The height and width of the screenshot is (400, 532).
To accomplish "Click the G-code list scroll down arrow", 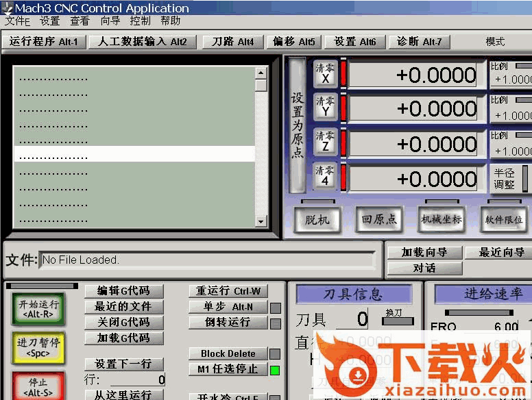I will coord(261,221).
